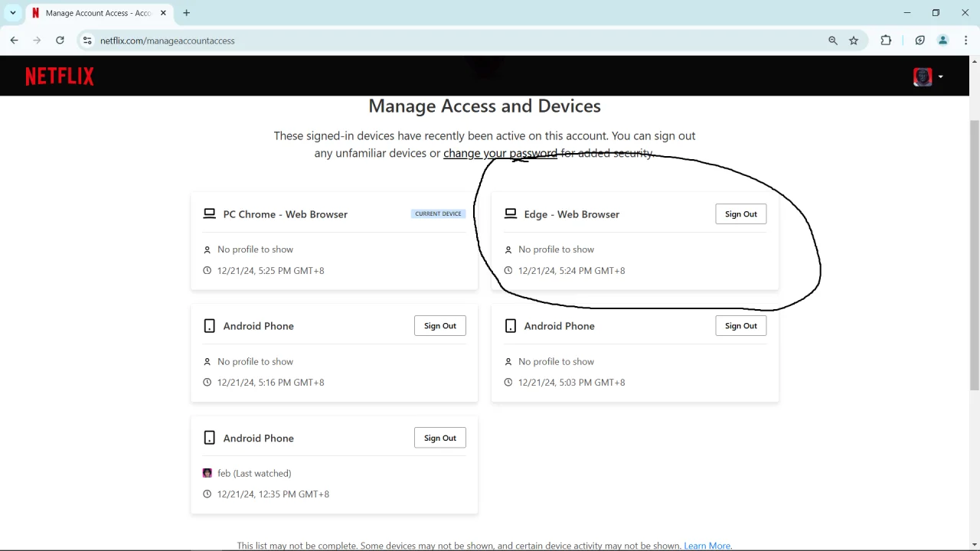Click the Edge Web Browser laptop icon

click(511, 214)
